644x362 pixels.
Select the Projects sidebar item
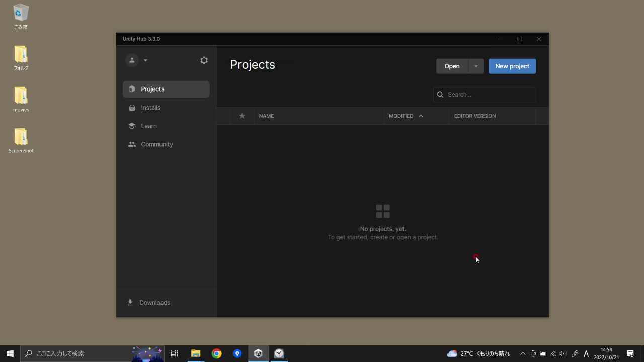166,89
